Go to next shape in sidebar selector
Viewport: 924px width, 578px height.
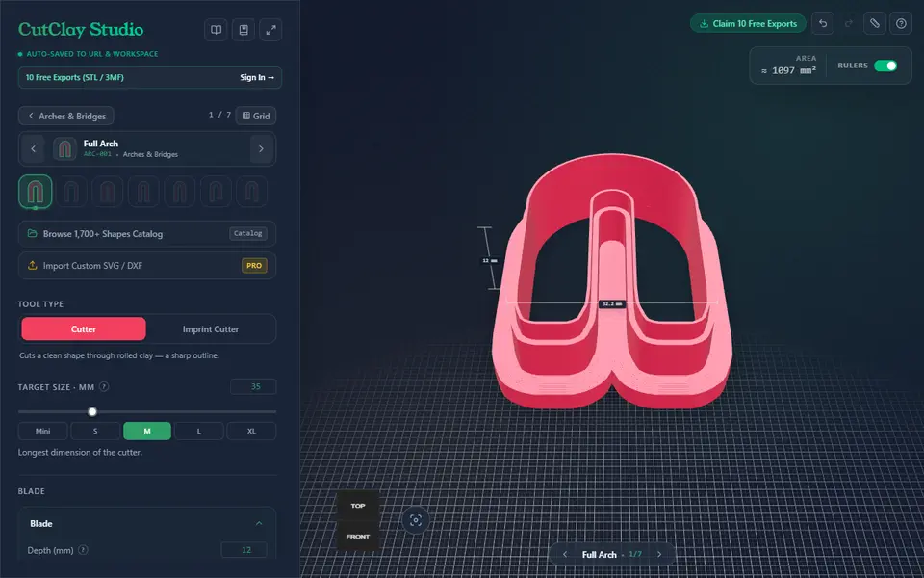(261, 148)
